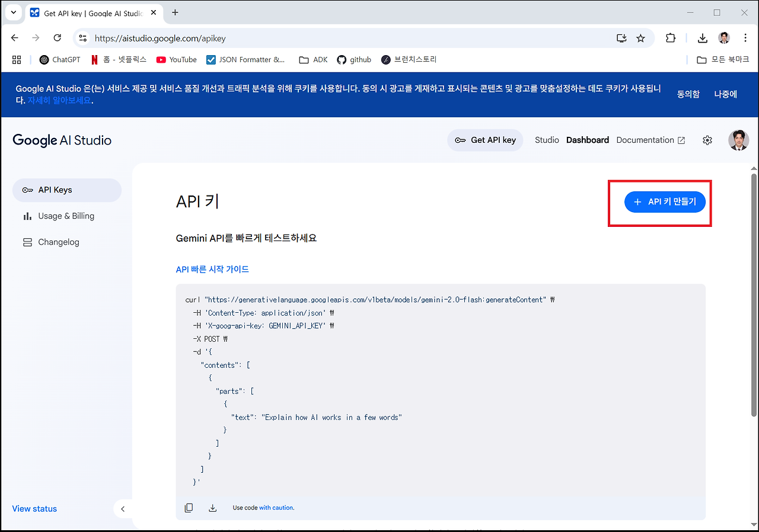Collapse the sidebar with the chevron
The width and height of the screenshot is (759, 532).
tap(123, 509)
